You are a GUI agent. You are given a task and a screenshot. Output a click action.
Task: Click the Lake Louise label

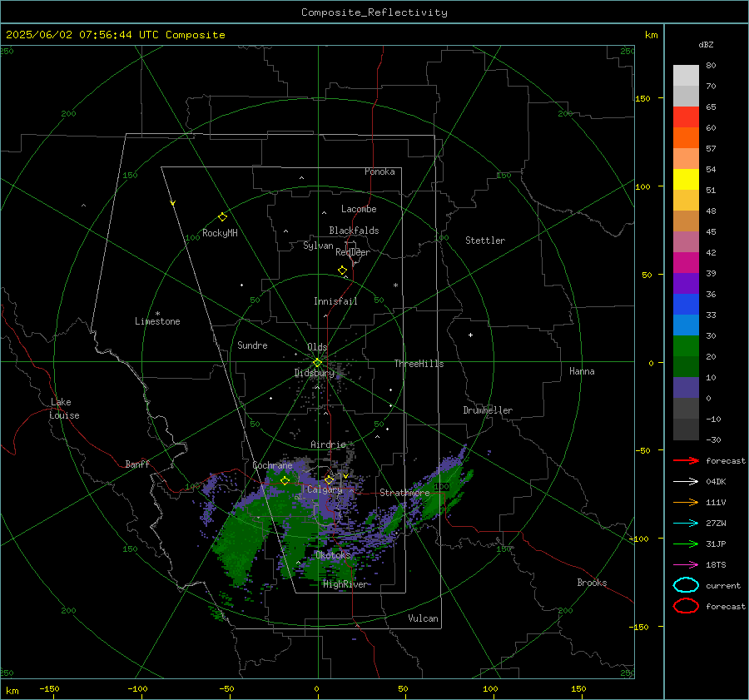64,409
